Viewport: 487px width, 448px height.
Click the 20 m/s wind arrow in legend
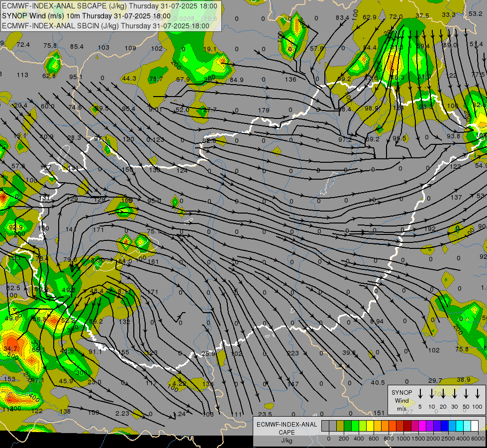point(443,393)
